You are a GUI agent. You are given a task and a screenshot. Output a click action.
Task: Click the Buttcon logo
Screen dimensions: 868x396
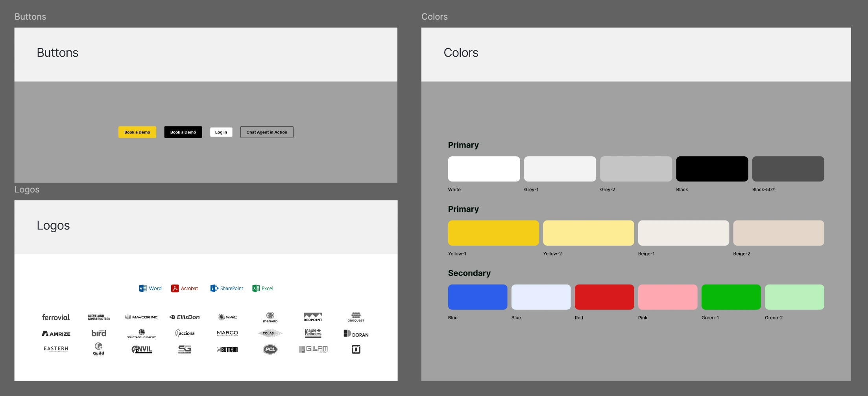[227, 349]
